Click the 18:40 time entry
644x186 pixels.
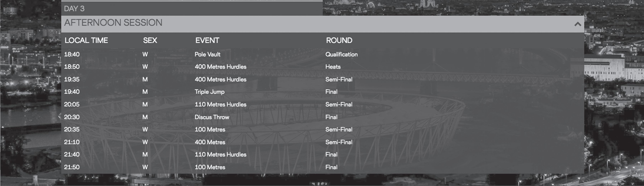[72, 54]
